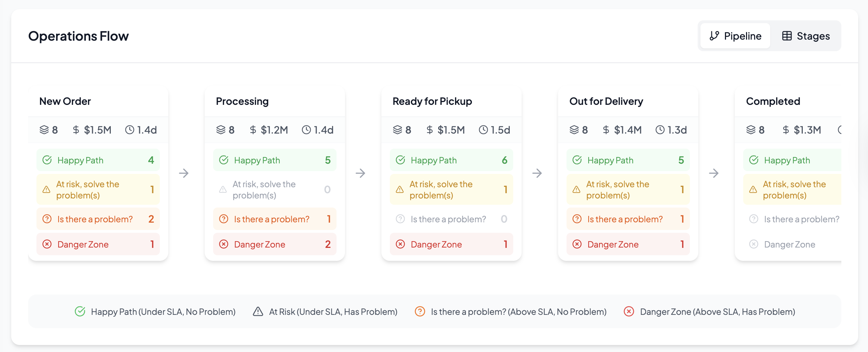Click the Completed stage header
The image size is (868, 352).
pyautogui.click(x=773, y=101)
